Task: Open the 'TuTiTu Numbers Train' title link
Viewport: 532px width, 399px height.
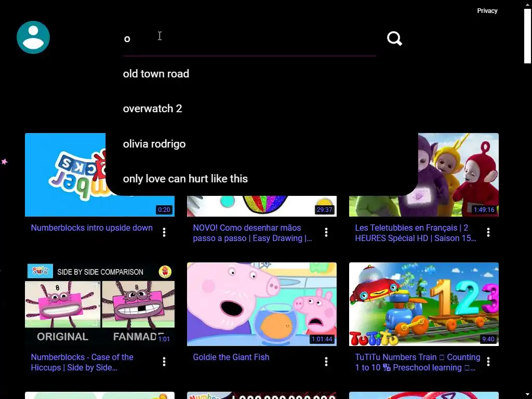Action: coord(418,362)
